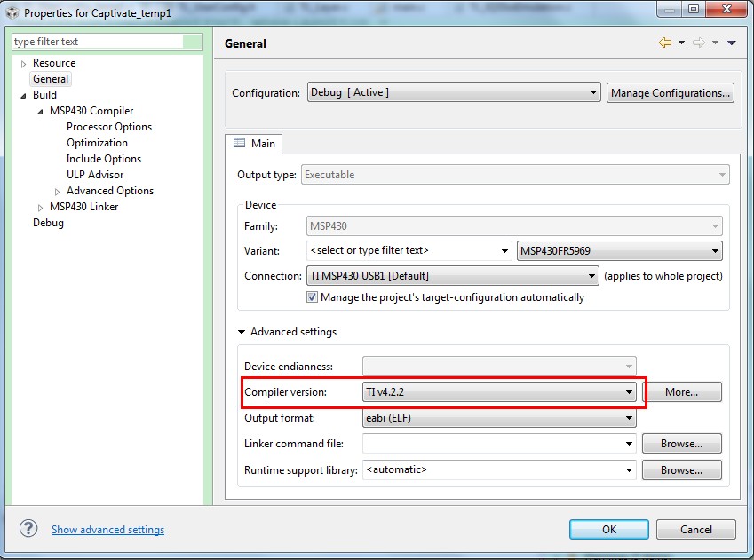This screenshot has height=560, width=754.
Task: Select Include Options in the tree
Action: pos(103,159)
